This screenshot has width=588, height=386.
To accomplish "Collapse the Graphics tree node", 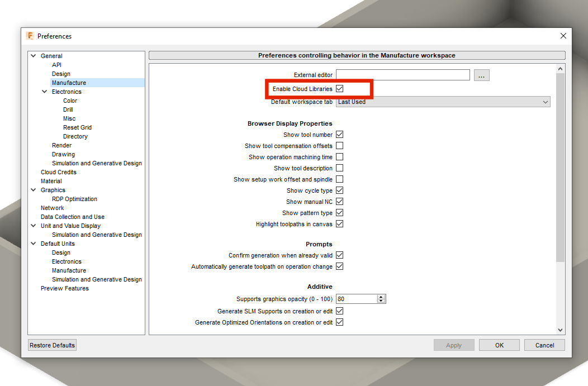I will (x=34, y=190).
